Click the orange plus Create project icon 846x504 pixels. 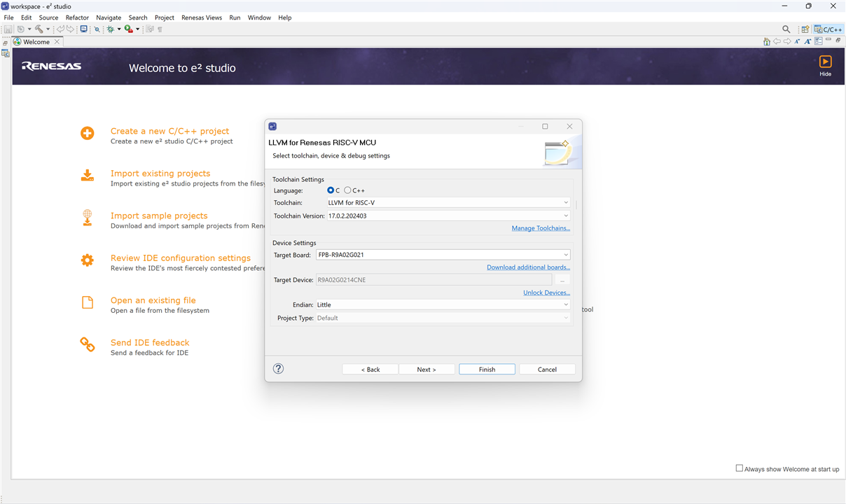coord(87,134)
